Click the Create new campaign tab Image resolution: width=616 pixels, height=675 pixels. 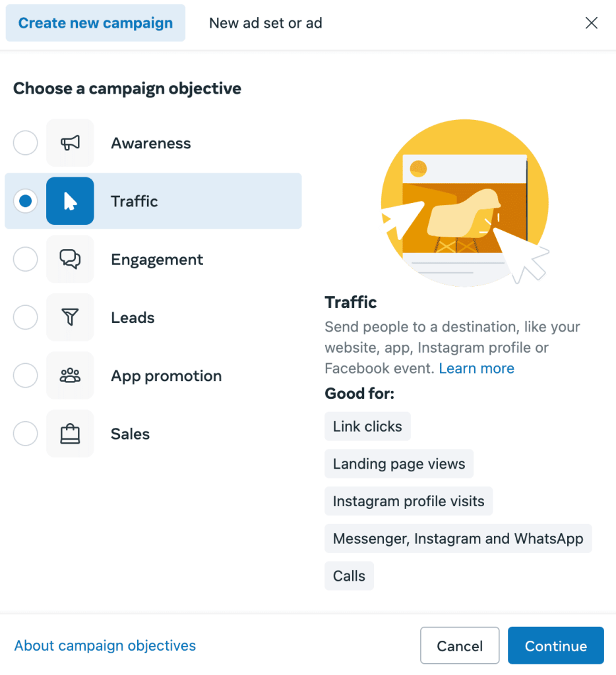pyautogui.click(x=95, y=22)
